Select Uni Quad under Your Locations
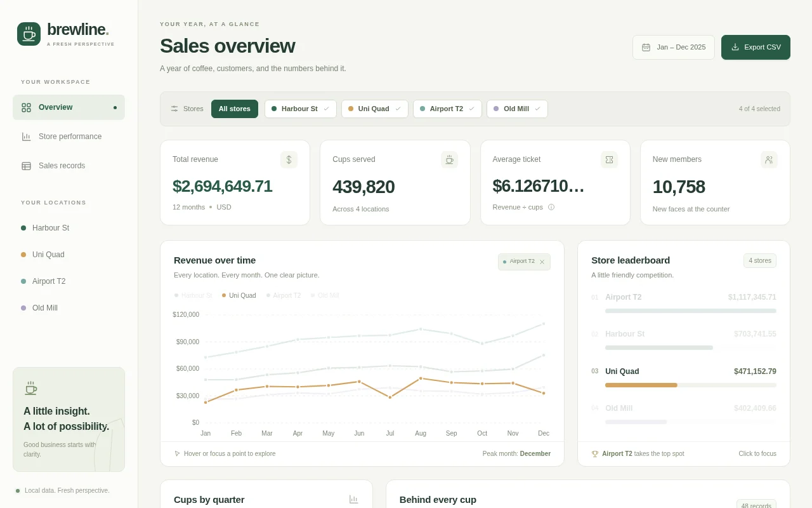812x508 pixels. click(x=69, y=255)
